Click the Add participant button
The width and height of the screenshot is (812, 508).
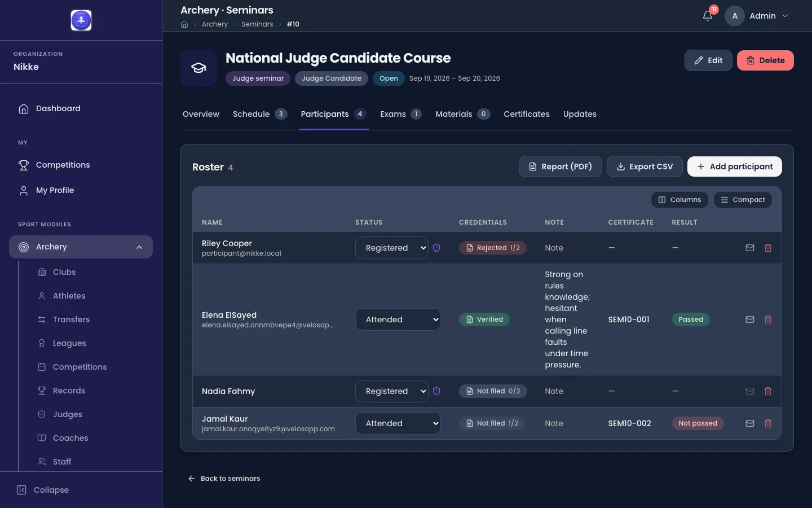pos(735,167)
